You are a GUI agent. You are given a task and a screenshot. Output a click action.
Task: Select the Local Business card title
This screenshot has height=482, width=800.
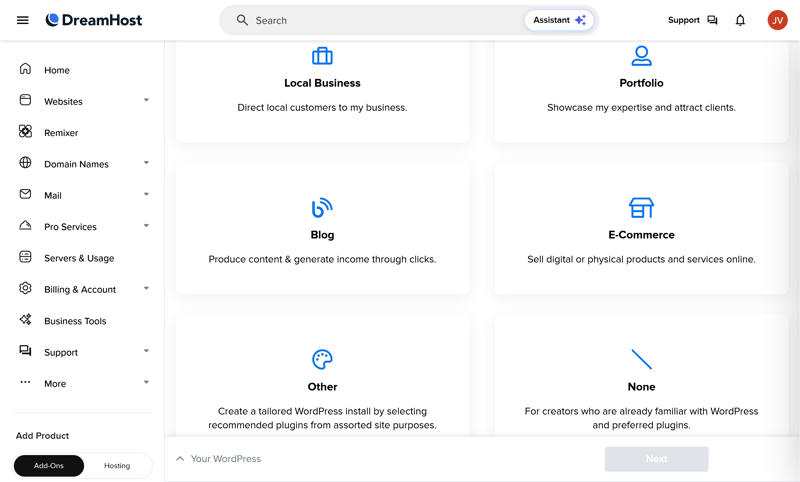coord(322,83)
